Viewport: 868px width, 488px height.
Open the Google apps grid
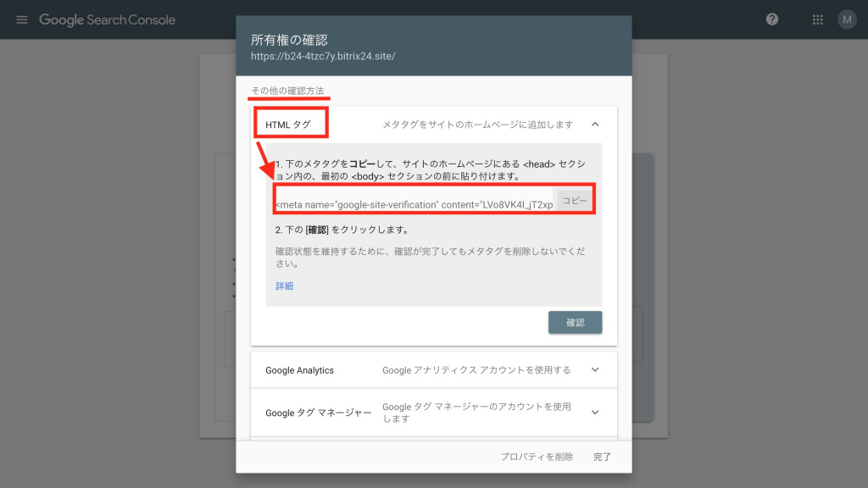click(x=818, y=20)
